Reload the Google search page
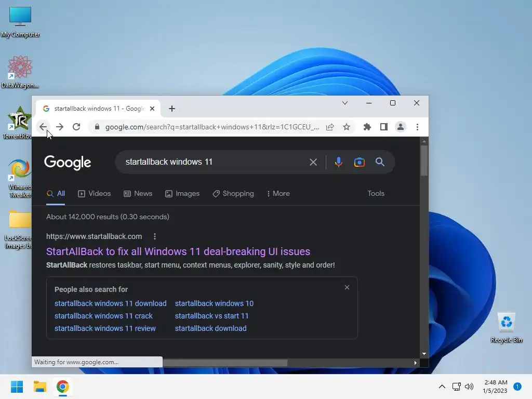 [76, 127]
